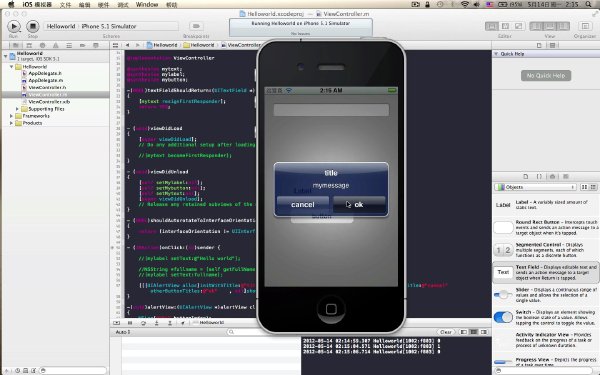This screenshot has height=375, width=600.
Task: Open the related files jump bar icon
Action: 115,45
